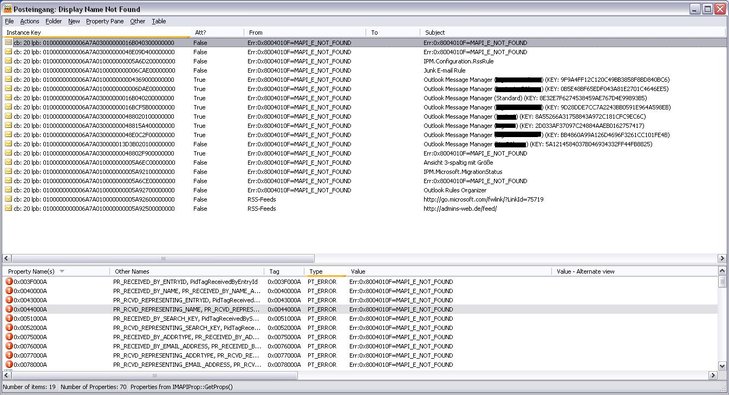Click the Value column header

point(449,271)
